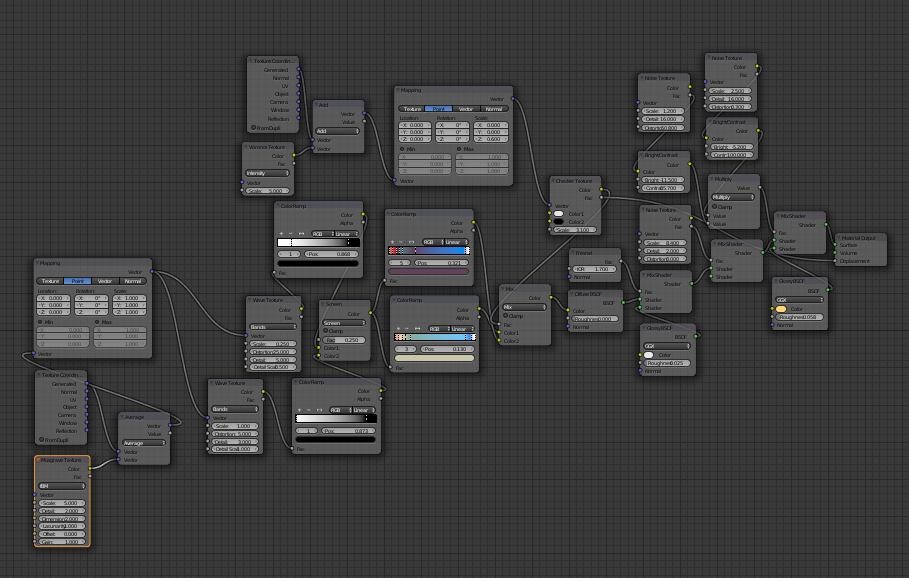Image resolution: width=909 pixels, height=578 pixels.
Task: Click Checker Texture Color1 white swatch
Action: coord(558,214)
